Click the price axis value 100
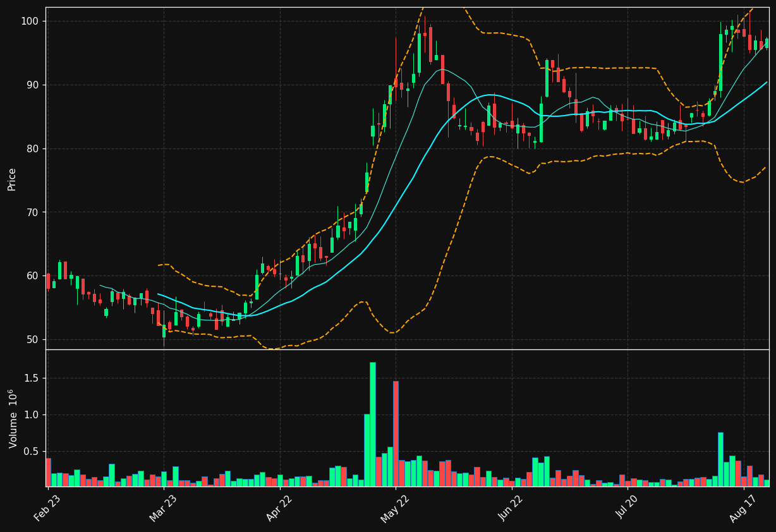This screenshot has width=776, height=532. [x=30, y=21]
